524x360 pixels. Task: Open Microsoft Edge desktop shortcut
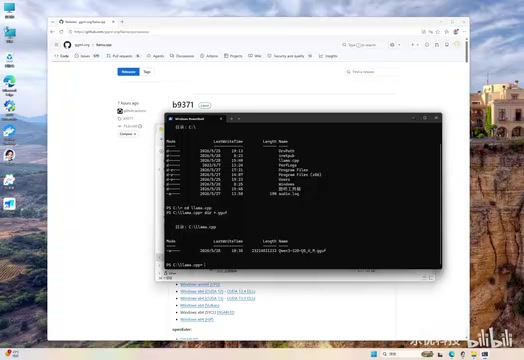9,86
